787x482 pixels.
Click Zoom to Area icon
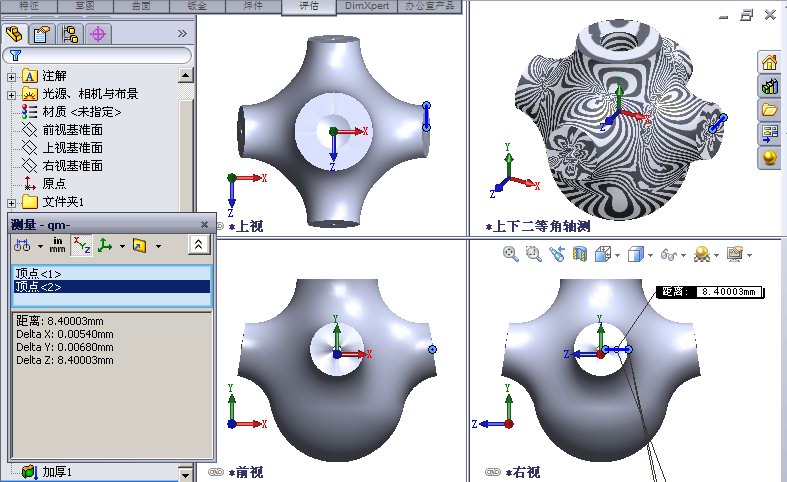(x=533, y=254)
